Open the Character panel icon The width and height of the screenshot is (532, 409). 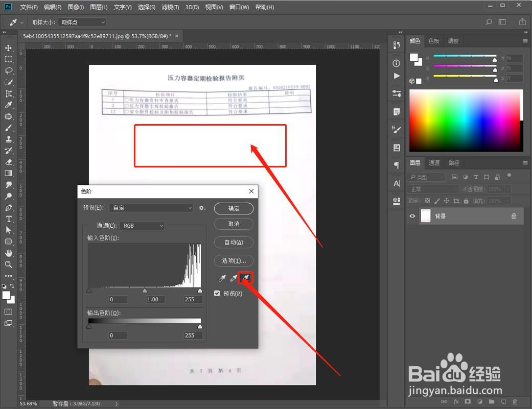(396, 183)
